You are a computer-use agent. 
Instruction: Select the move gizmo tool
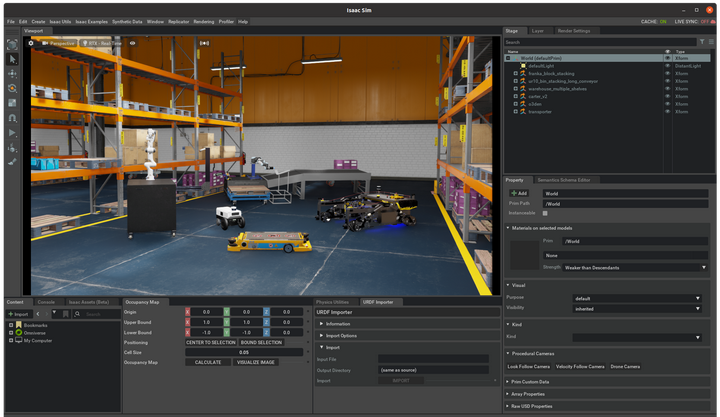[12, 74]
